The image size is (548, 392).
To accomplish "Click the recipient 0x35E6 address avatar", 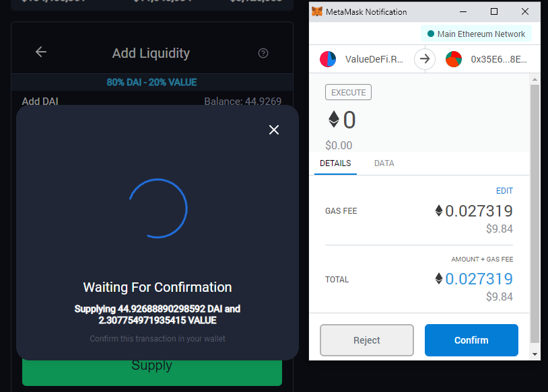I will 454,59.
